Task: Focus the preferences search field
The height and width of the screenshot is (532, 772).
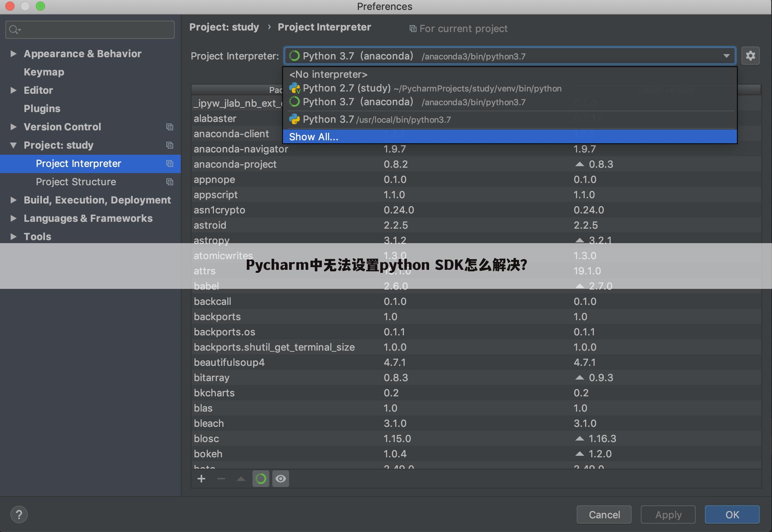Action: click(90, 30)
